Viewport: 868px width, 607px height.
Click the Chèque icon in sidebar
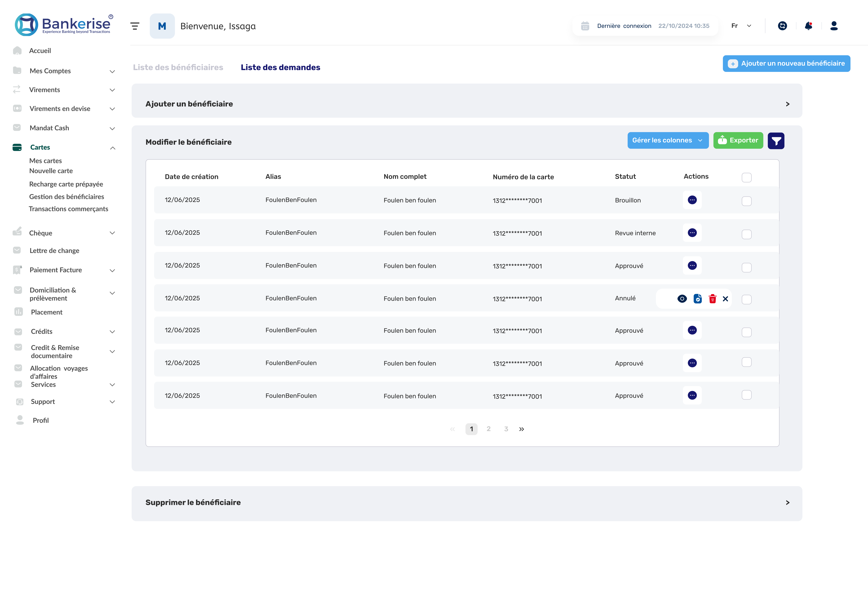click(17, 231)
